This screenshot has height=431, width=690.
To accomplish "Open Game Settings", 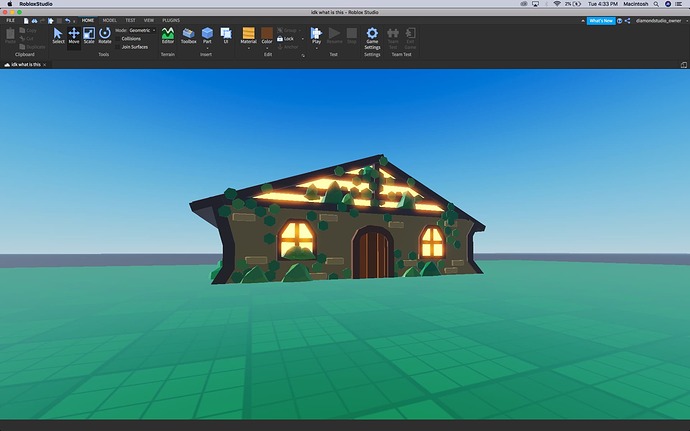I will tap(372, 38).
